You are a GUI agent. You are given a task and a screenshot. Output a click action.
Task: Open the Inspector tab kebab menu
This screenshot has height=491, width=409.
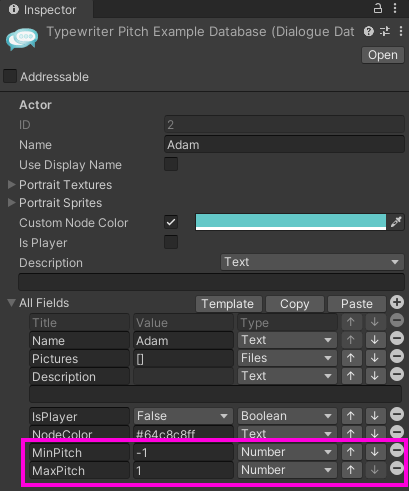(395, 8)
